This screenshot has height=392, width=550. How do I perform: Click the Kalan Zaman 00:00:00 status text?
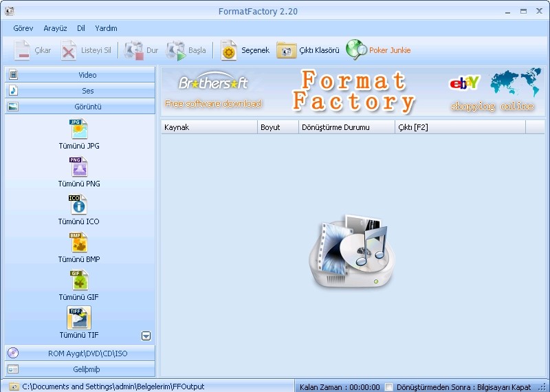[x=340, y=387]
